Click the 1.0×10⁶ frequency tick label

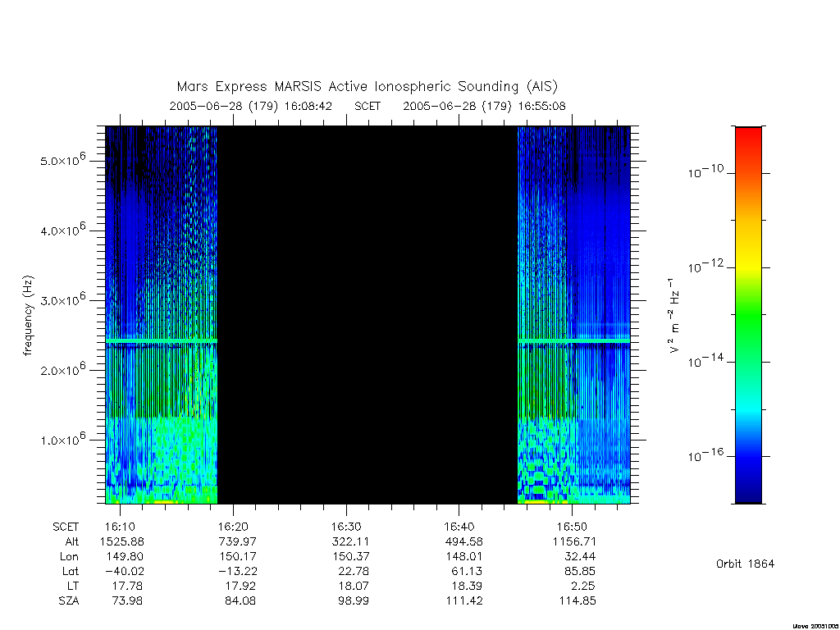62,439
